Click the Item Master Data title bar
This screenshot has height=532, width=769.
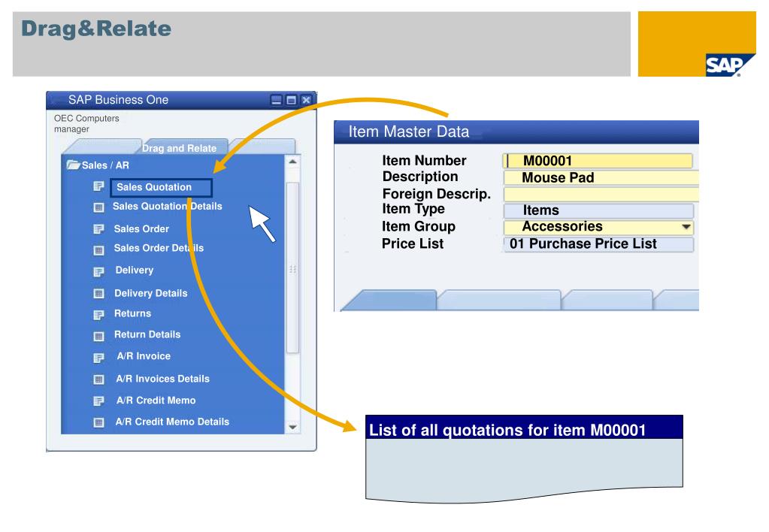coord(516,132)
